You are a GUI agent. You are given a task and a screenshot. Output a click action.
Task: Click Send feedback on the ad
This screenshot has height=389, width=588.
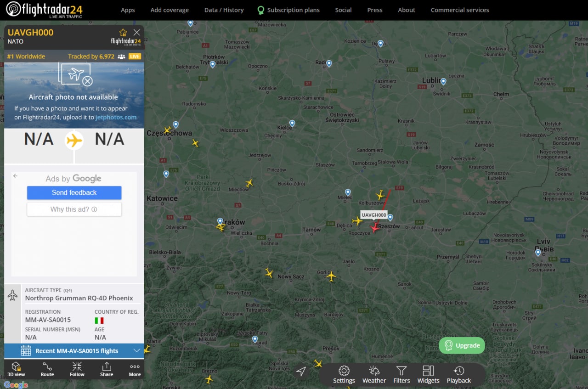coord(74,193)
